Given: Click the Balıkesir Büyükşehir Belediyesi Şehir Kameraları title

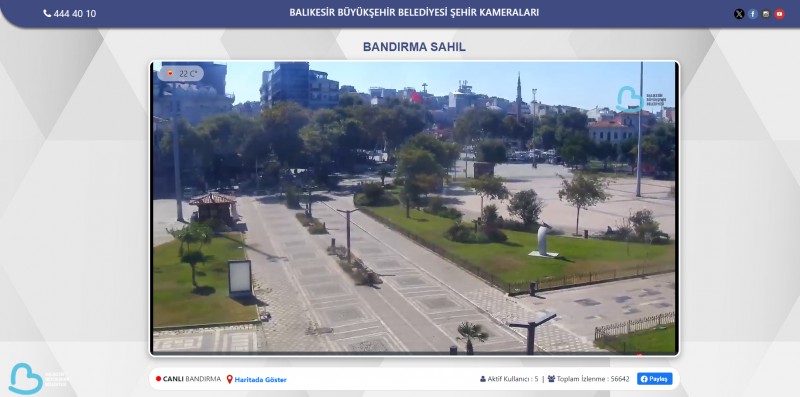Looking at the screenshot, I should 414,12.
